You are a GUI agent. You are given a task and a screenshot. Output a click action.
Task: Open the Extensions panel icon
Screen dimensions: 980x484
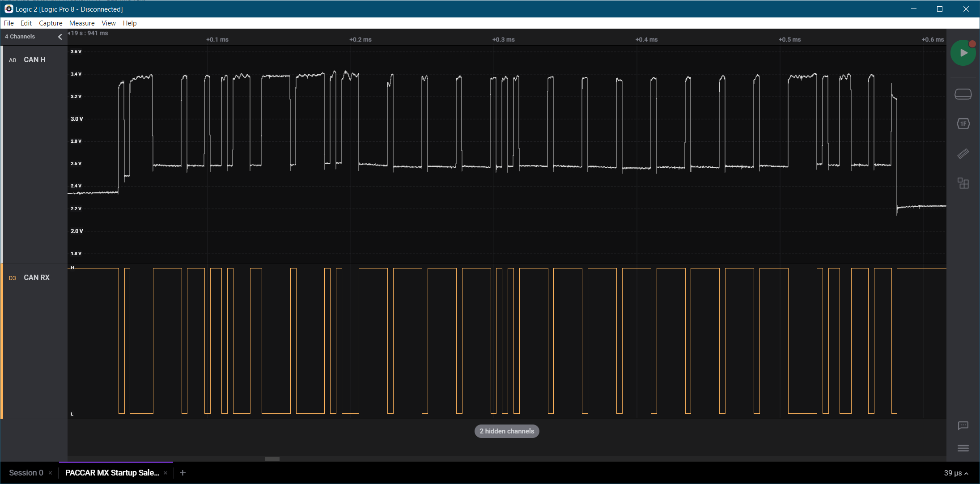pyautogui.click(x=963, y=183)
